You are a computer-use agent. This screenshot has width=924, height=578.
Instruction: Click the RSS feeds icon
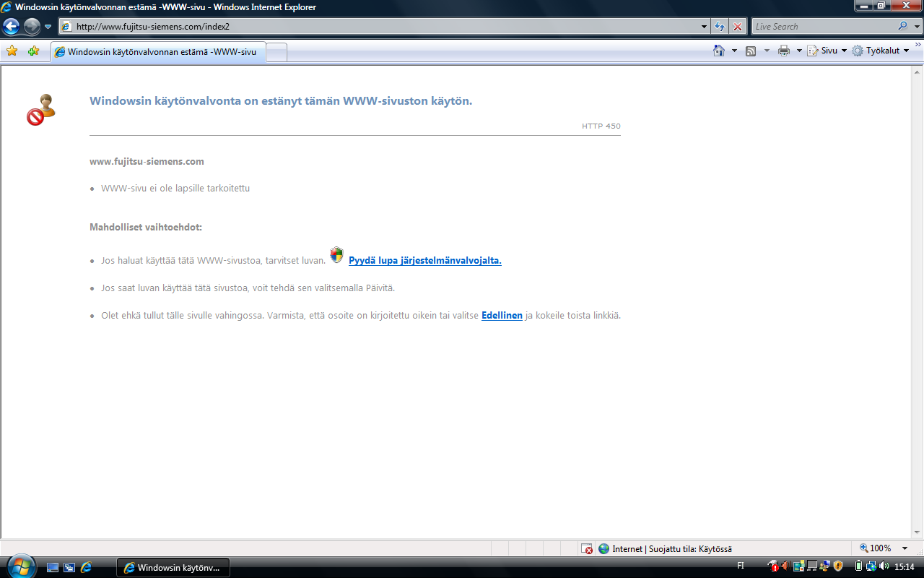click(751, 51)
